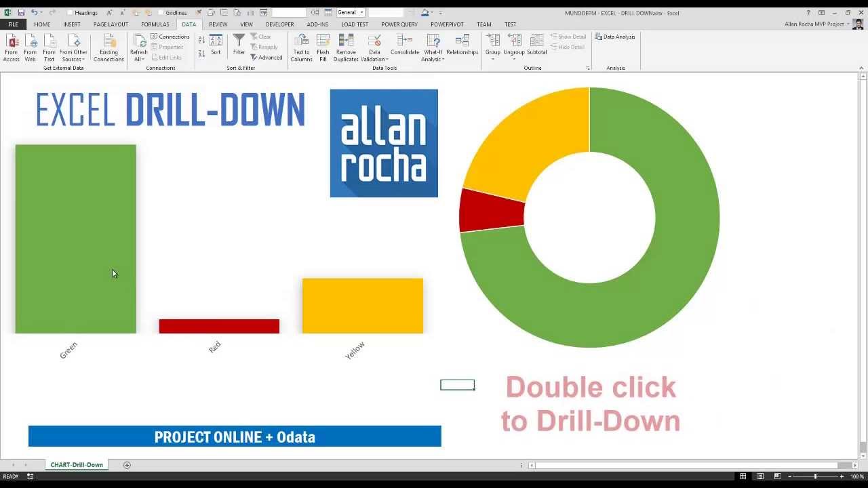Expand the Group dropdown arrow
The width and height of the screenshot is (868, 488).
click(x=493, y=60)
